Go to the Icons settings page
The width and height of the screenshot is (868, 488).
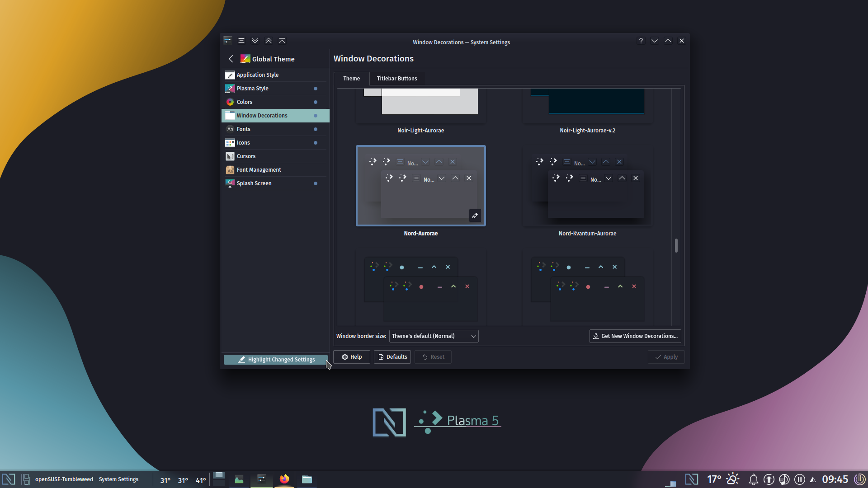275,143
